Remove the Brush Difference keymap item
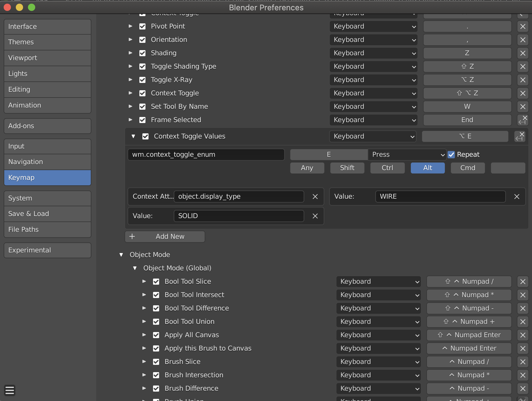 point(523,389)
